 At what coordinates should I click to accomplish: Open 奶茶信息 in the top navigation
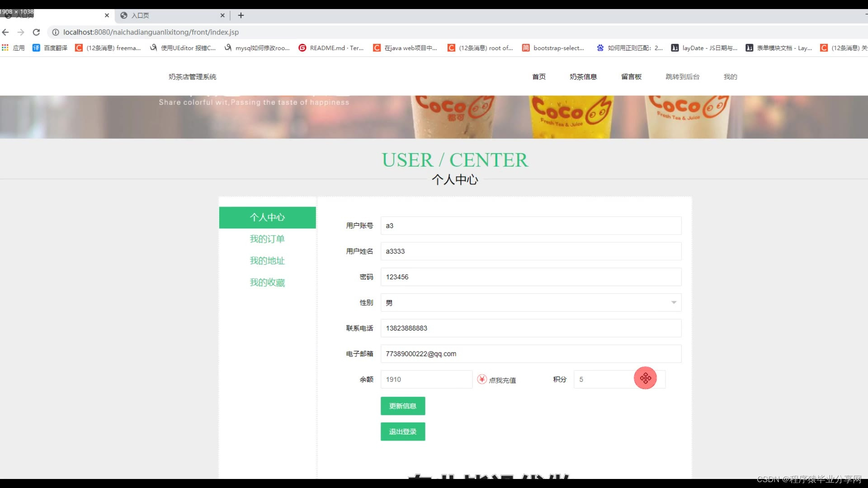583,77
